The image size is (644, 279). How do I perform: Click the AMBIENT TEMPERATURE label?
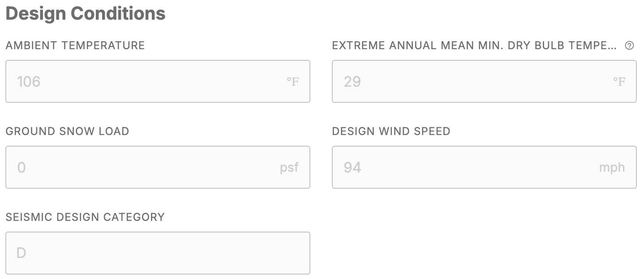click(x=75, y=45)
